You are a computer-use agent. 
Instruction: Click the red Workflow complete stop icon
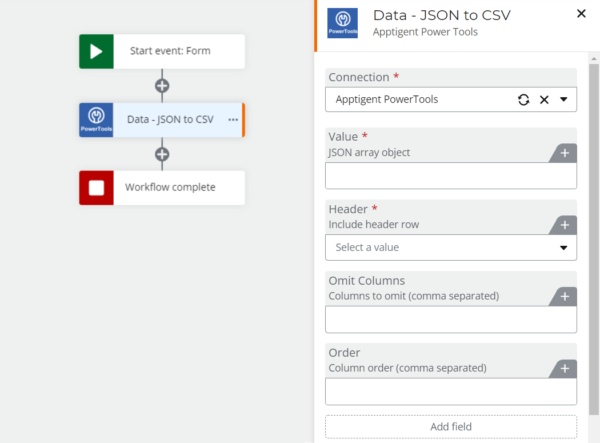pos(96,187)
